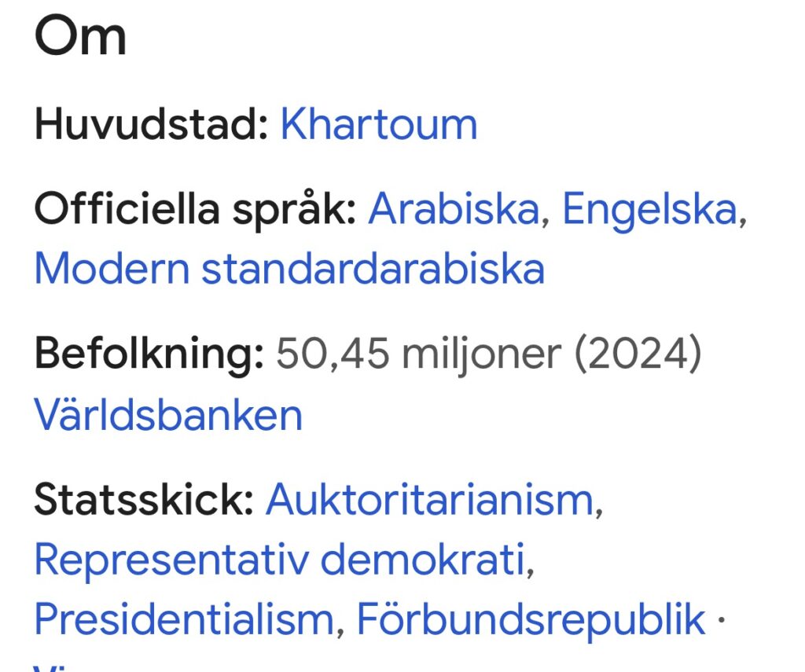The height and width of the screenshot is (672, 805).
Task: Click the Befolkning label
Action: click(149, 354)
